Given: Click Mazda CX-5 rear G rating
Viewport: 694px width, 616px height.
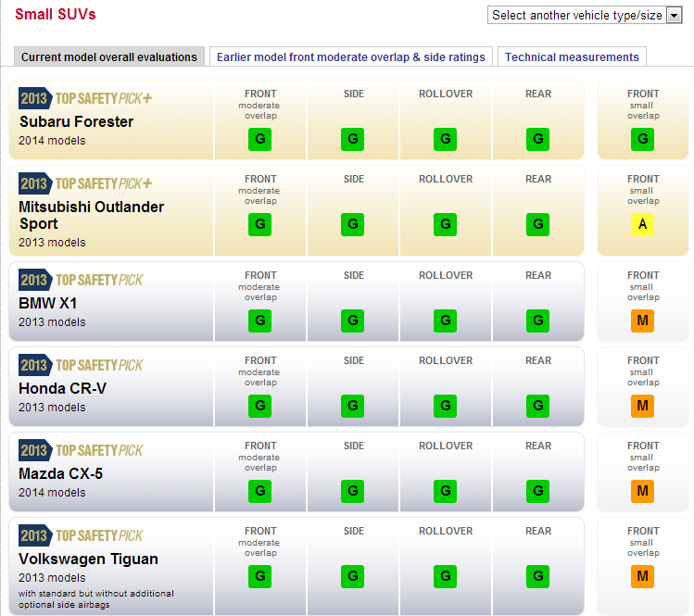Looking at the screenshot, I should point(537,491).
